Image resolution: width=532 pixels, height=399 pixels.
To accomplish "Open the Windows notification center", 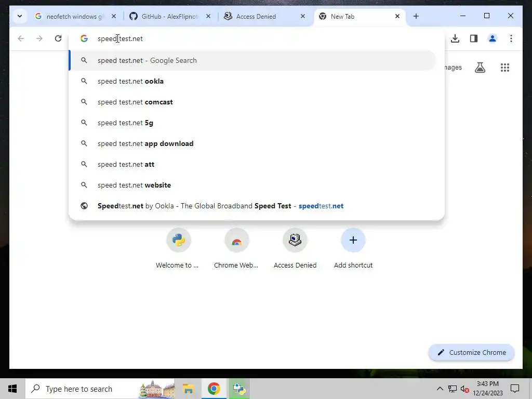I will 515,389.
